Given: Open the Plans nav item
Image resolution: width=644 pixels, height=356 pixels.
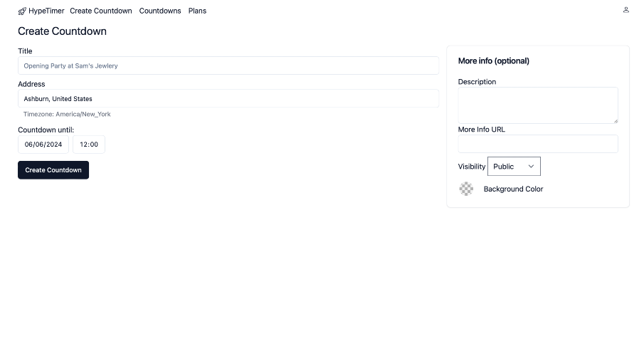Looking at the screenshot, I should pyautogui.click(x=197, y=11).
